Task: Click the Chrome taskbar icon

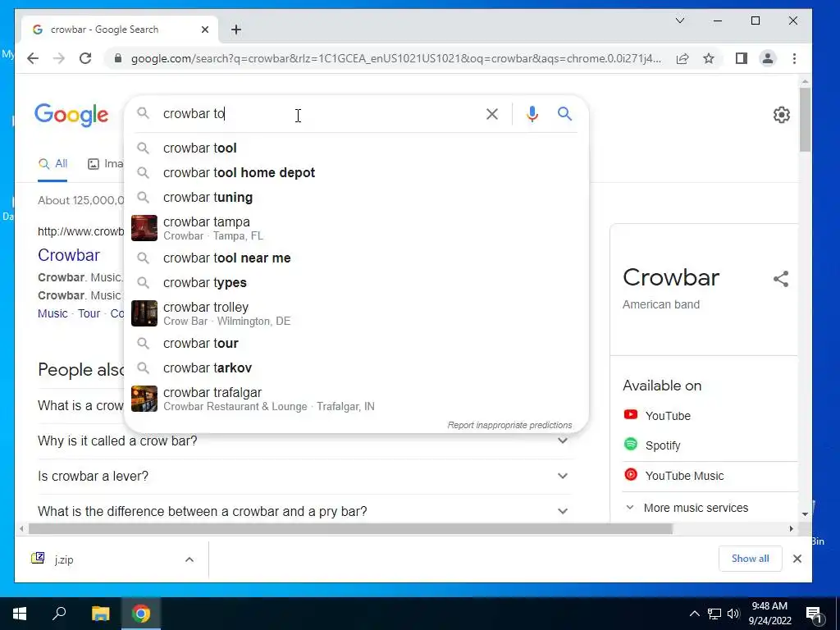Action: (141, 614)
